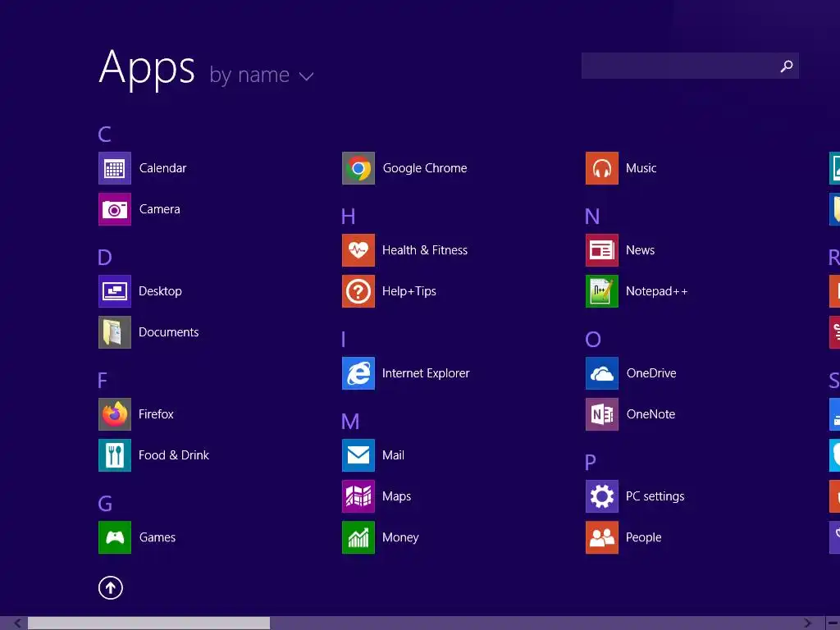Launch the Games app icon
Image resolution: width=840 pixels, height=630 pixels.
click(115, 537)
